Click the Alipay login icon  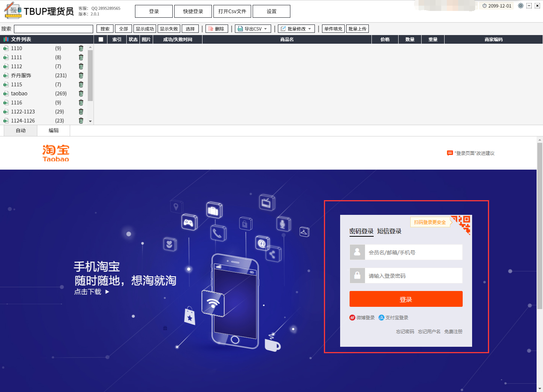pos(382,318)
